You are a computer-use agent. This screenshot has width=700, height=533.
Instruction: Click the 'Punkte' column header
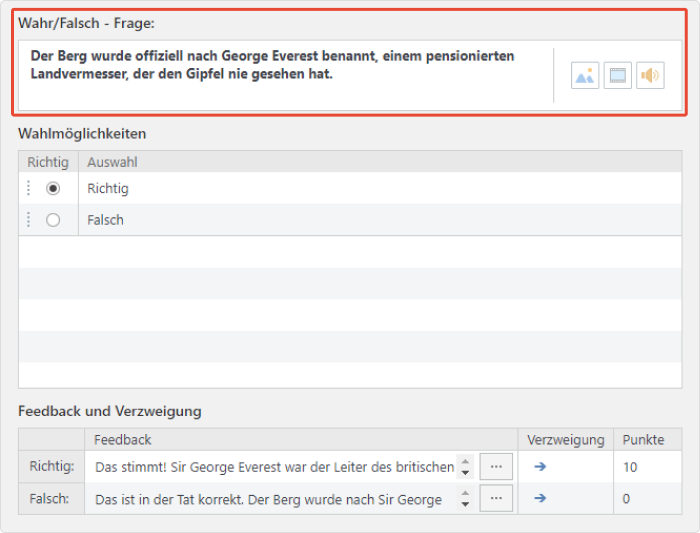point(647,440)
